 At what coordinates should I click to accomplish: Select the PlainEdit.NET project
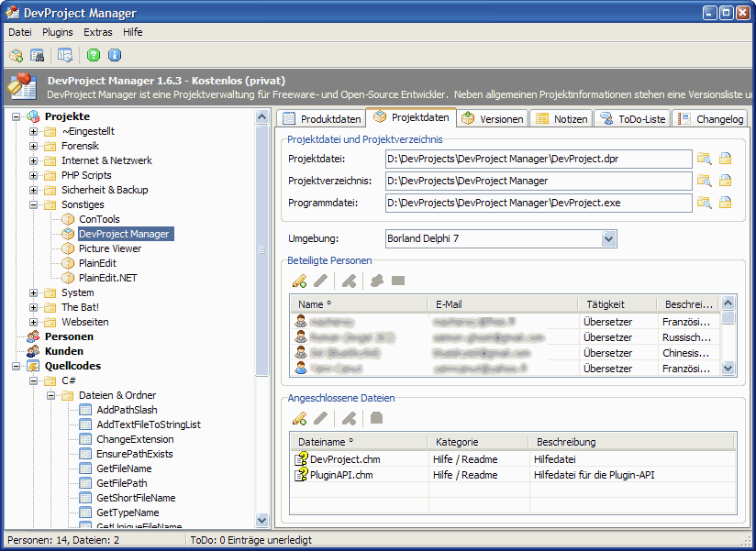point(108,278)
